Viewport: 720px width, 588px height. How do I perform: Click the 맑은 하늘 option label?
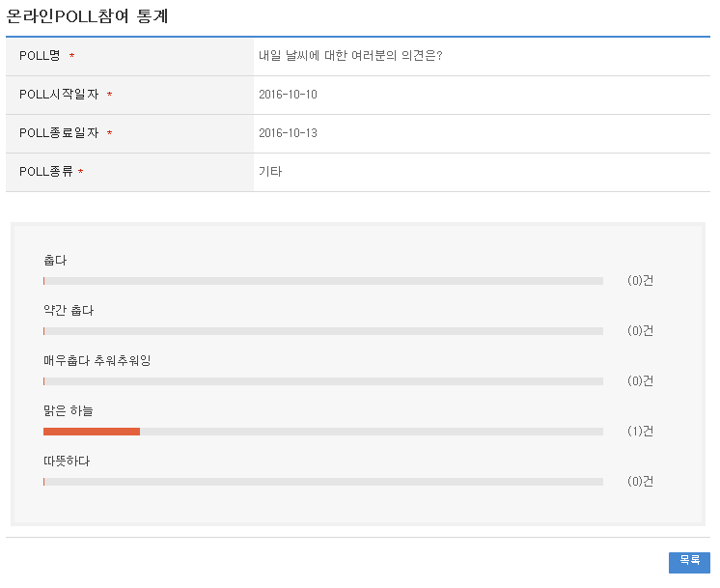tap(69, 411)
